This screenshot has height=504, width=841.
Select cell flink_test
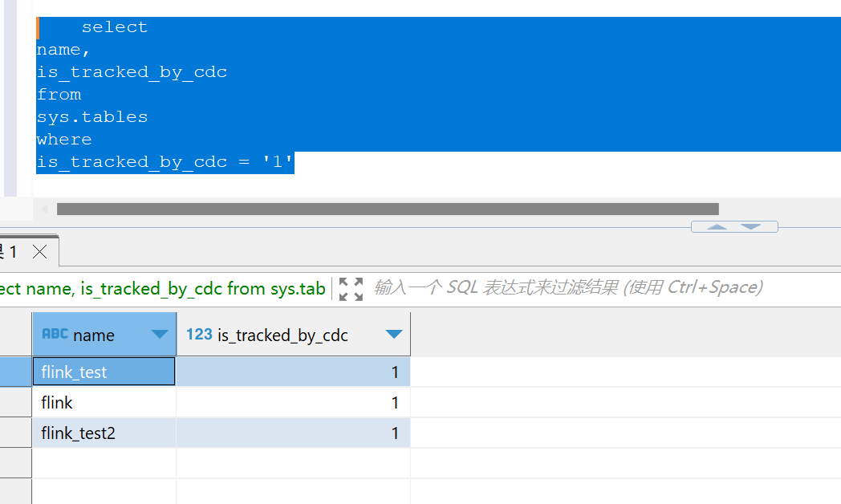coord(104,372)
